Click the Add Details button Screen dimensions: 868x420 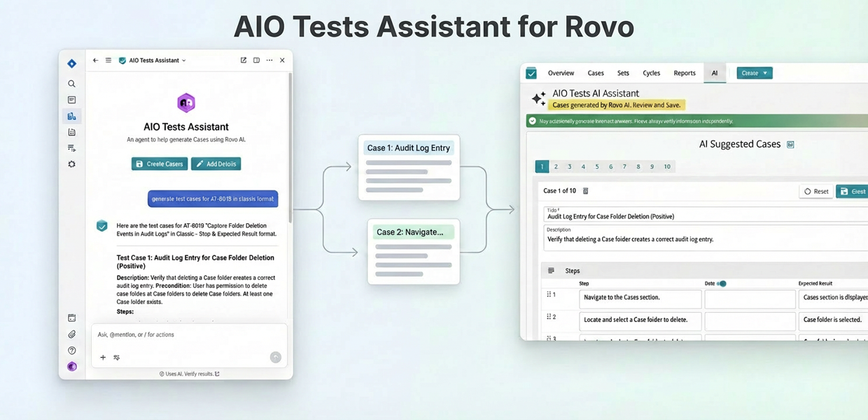(x=216, y=164)
